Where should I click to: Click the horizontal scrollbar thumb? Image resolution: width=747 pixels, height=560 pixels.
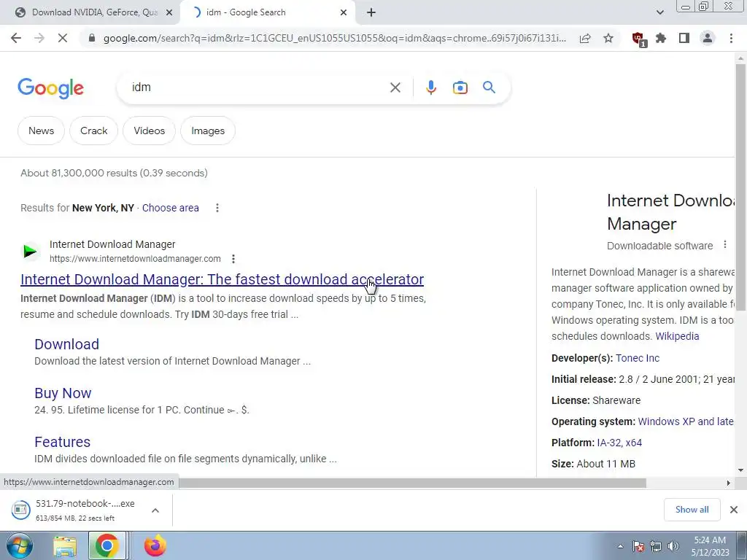click(x=412, y=483)
